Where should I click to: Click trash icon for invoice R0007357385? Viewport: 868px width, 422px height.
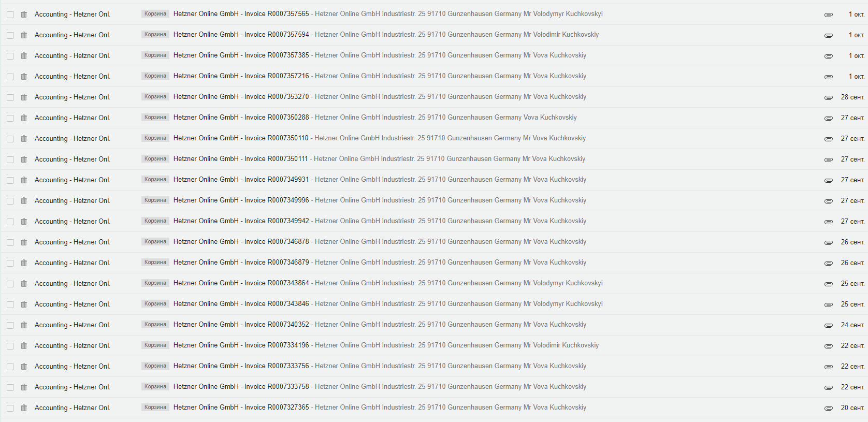(x=24, y=56)
